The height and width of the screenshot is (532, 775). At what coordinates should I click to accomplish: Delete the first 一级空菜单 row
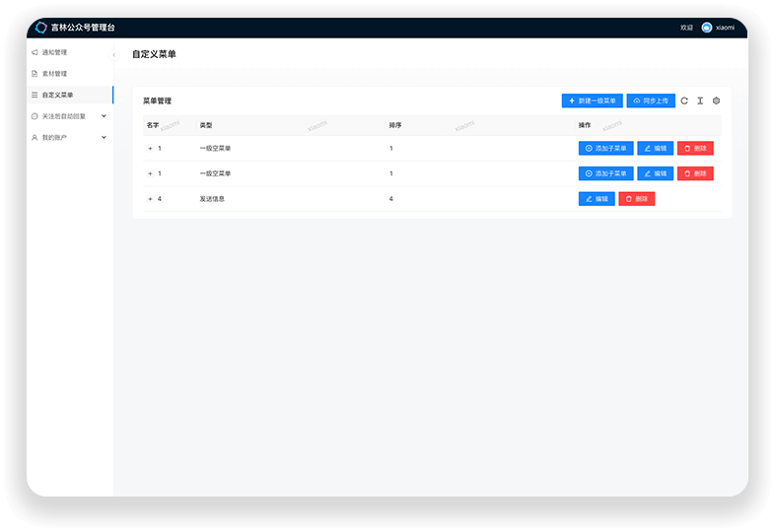tap(695, 148)
